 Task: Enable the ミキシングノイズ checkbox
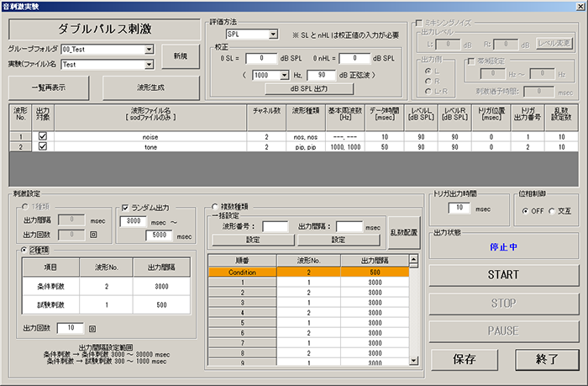point(419,23)
